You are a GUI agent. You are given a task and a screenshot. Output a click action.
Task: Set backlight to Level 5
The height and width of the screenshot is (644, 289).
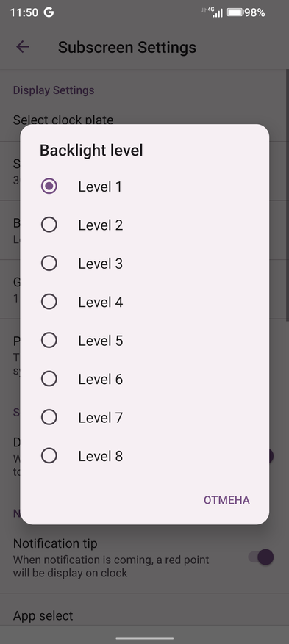point(49,341)
